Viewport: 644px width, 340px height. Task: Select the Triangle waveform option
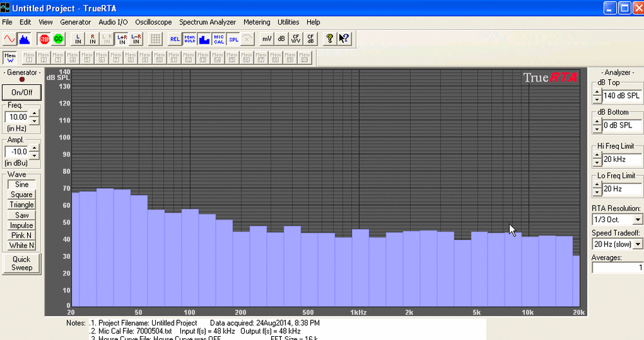pos(22,205)
